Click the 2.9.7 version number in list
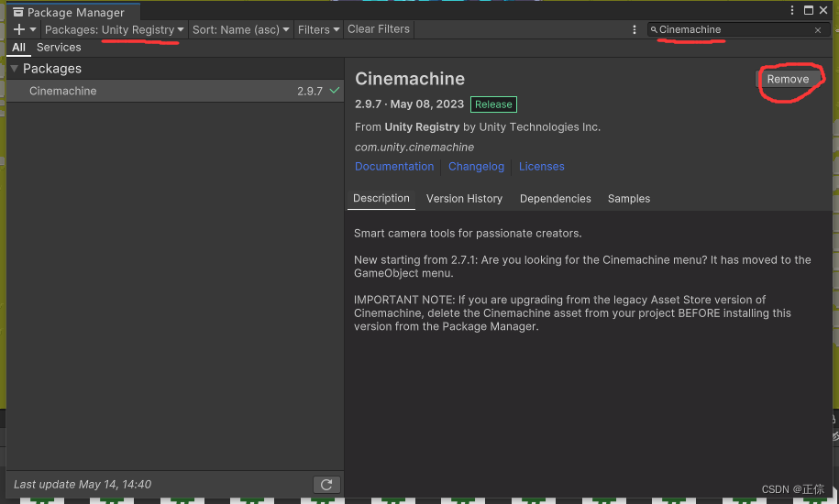The width and height of the screenshot is (839, 504). [x=310, y=91]
